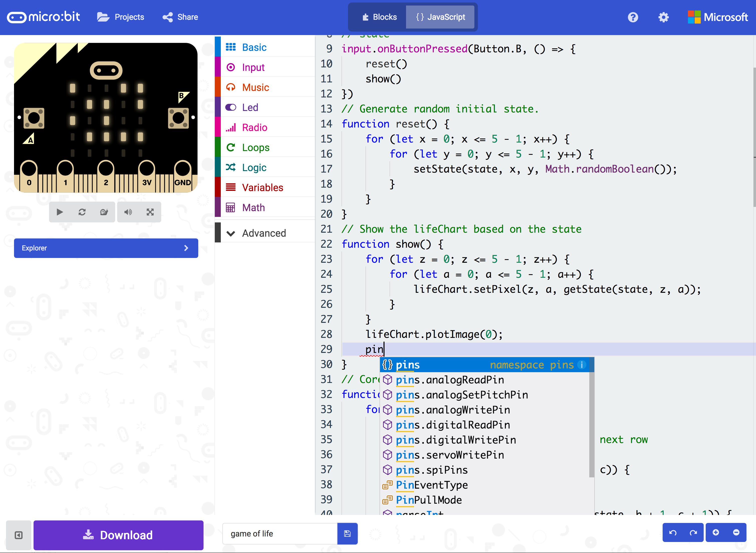Open the editor settings gear
Image resolution: width=756 pixels, height=553 pixels.
(x=663, y=17)
